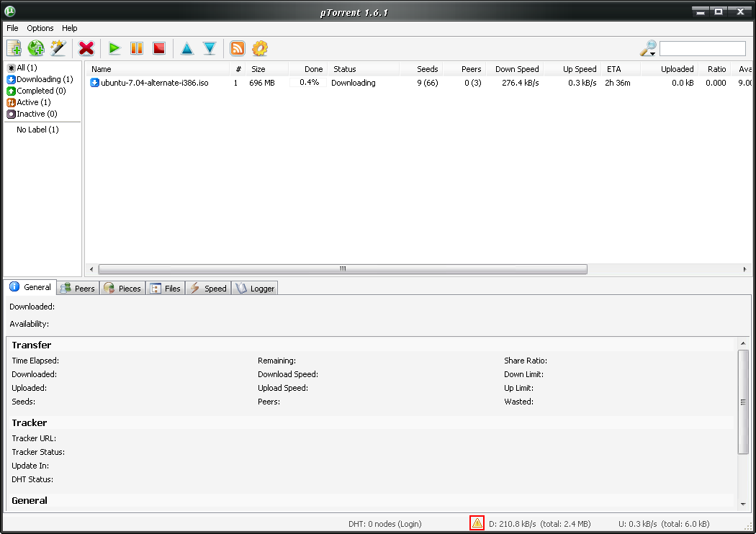Screen dimensions: 756x534
Task: Move torrent down the queue arrow
Action: click(210, 48)
